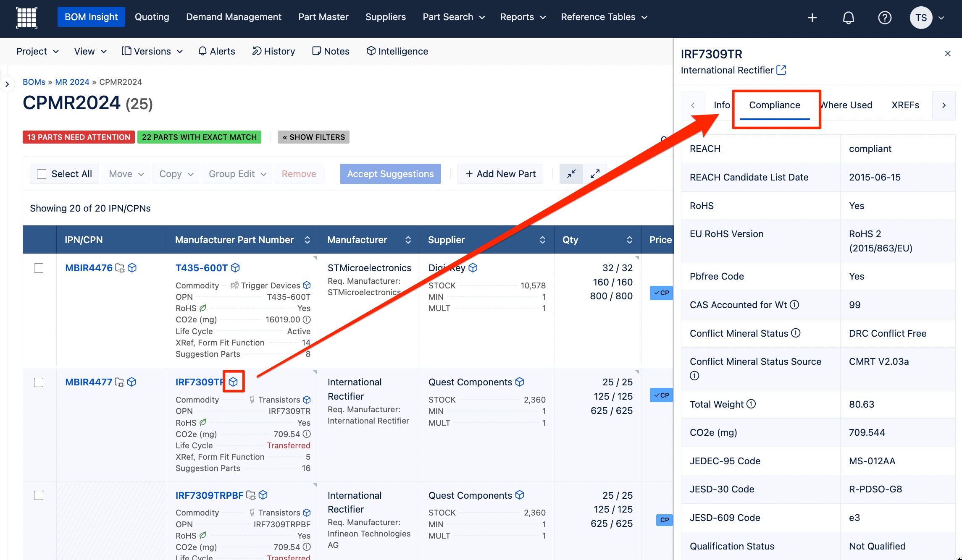
Task: Switch to the Where Used tab
Action: click(x=846, y=105)
